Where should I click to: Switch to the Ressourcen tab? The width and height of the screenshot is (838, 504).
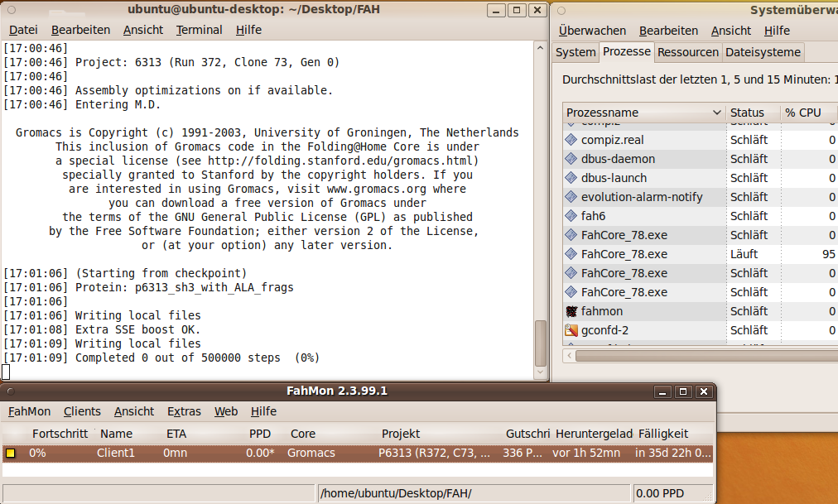pos(688,52)
